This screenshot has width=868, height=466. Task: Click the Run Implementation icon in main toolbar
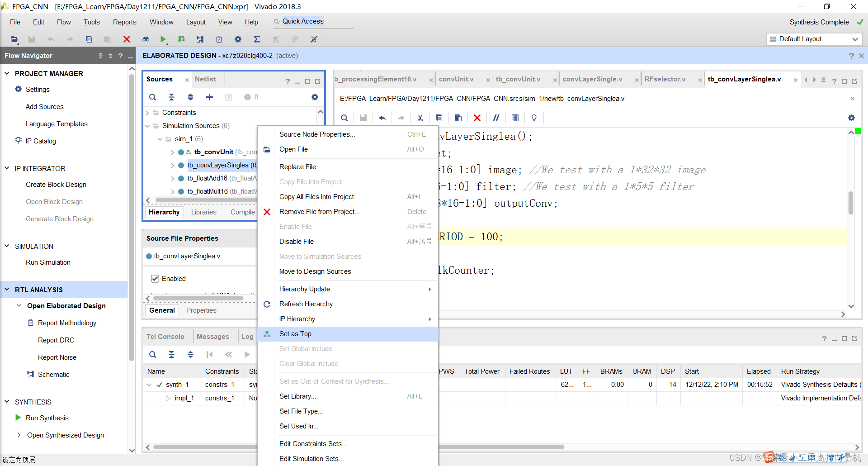pos(181,39)
